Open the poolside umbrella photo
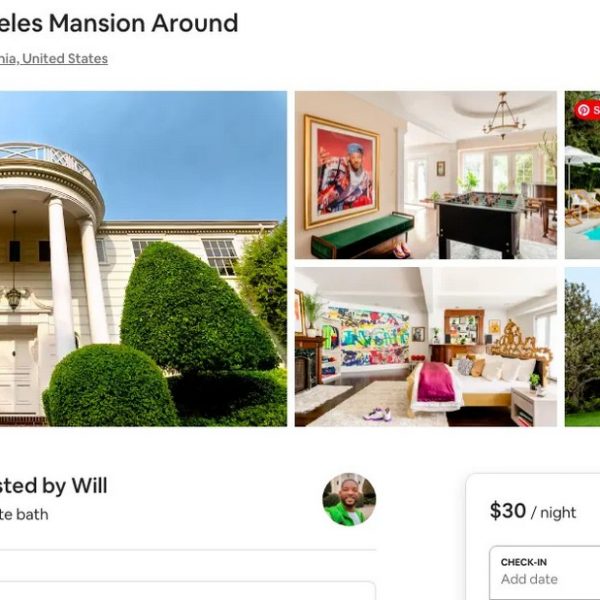The image size is (600, 600). pos(582,175)
